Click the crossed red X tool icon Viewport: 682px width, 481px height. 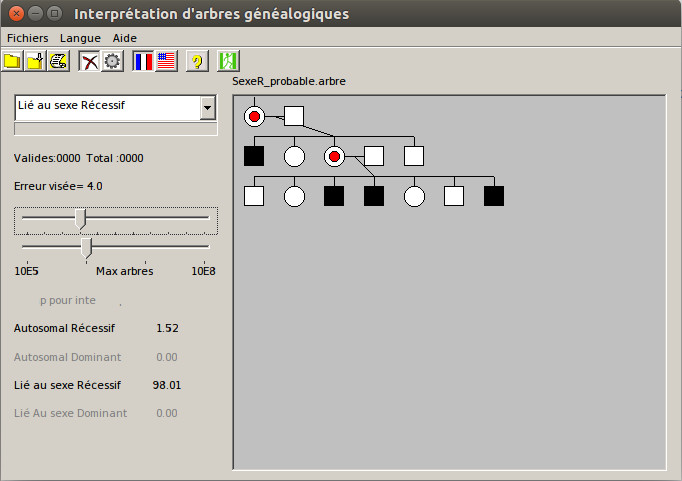pos(90,61)
